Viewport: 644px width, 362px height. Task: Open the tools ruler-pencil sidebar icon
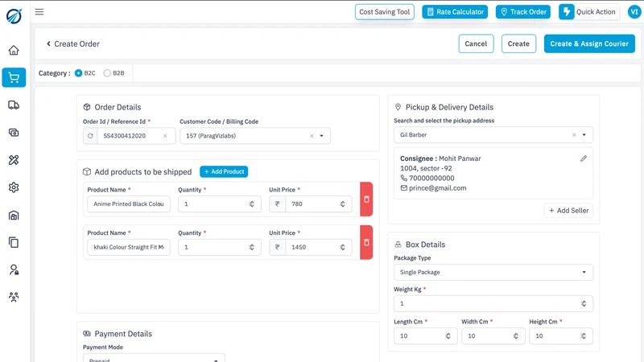point(14,160)
